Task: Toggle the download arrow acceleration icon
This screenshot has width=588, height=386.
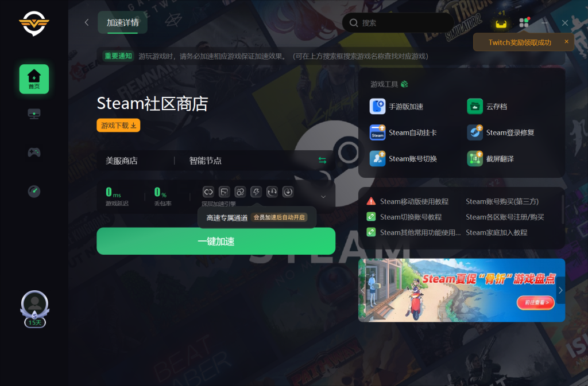Action: (288, 192)
